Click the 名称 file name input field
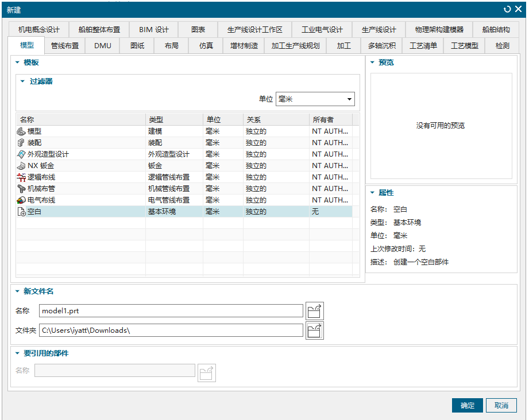Image resolution: width=529 pixels, height=420 pixels. (171, 311)
